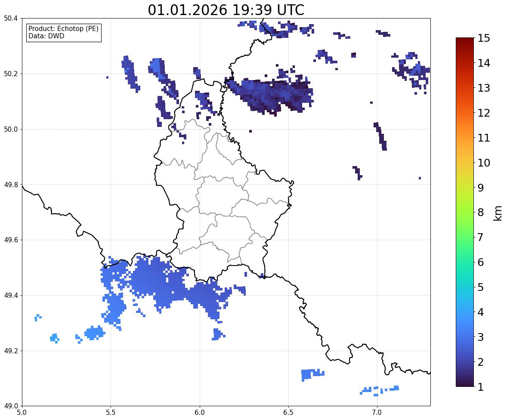This screenshot has width=507, height=420.
Task: Click colorbar tick label 10
Action: 484,163
